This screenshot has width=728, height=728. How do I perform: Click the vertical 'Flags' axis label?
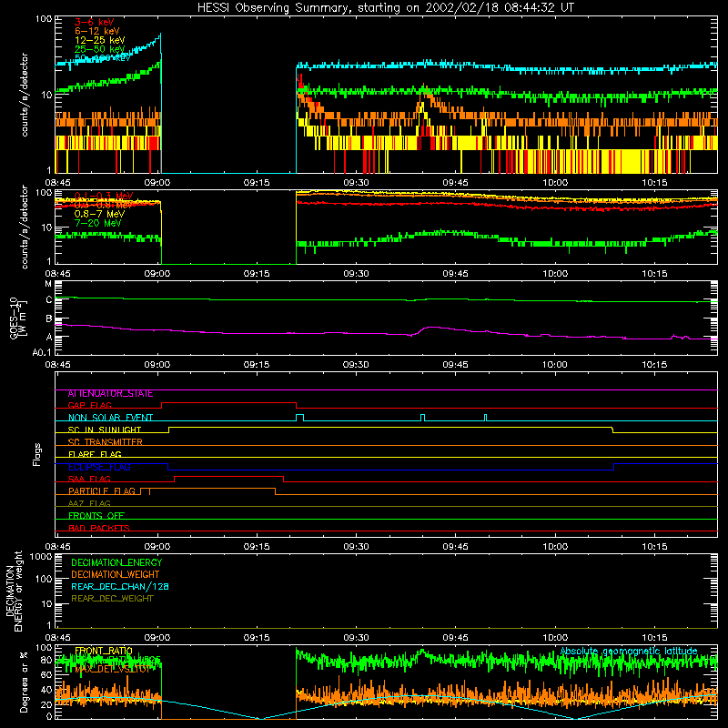37,454
